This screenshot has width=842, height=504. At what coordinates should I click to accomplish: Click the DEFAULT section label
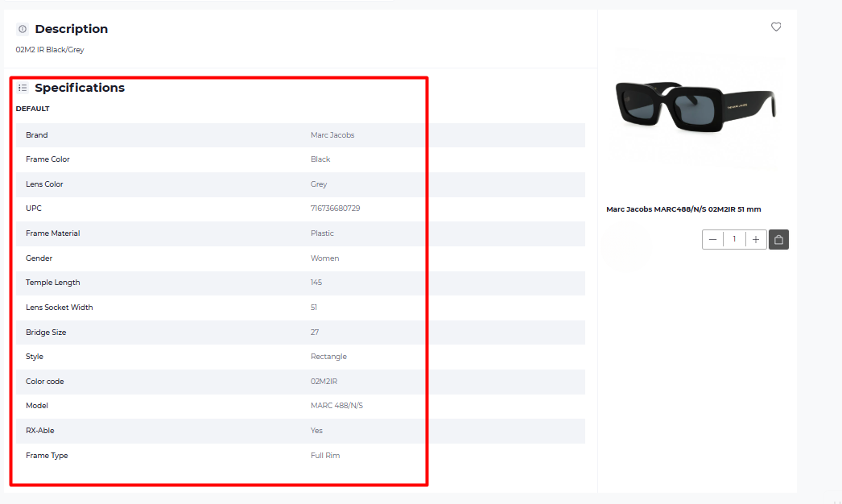tap(32, 109)
